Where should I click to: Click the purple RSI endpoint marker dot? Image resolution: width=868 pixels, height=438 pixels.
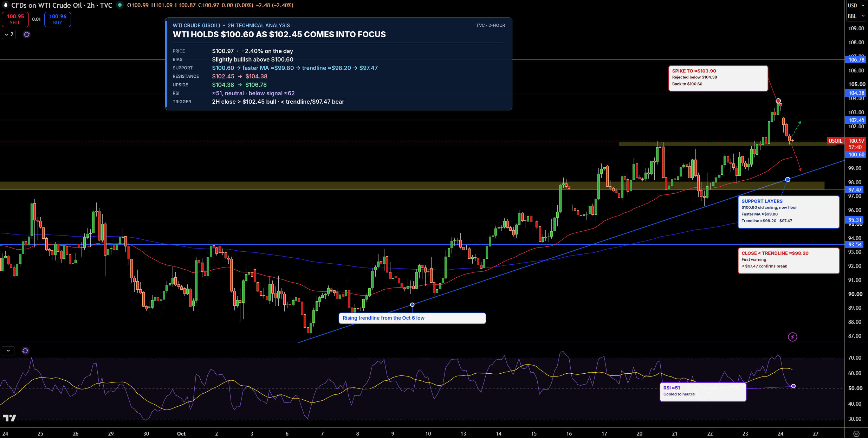tap(793, 386)
